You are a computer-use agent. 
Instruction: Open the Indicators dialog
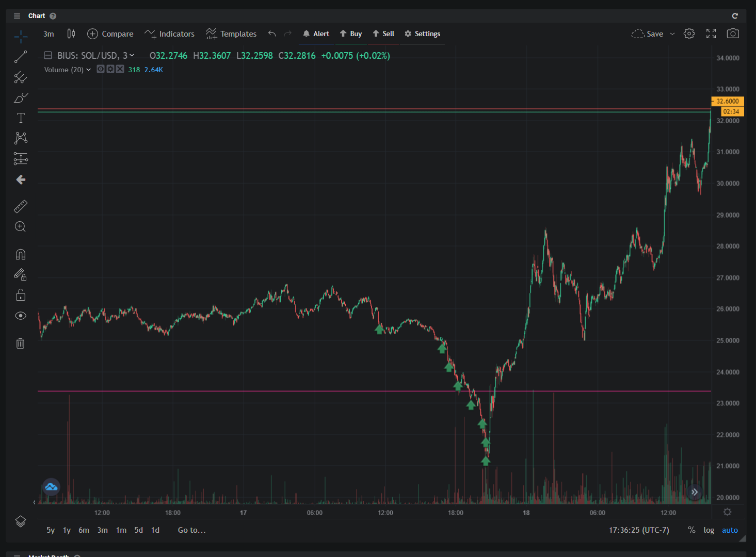[170, 34]
